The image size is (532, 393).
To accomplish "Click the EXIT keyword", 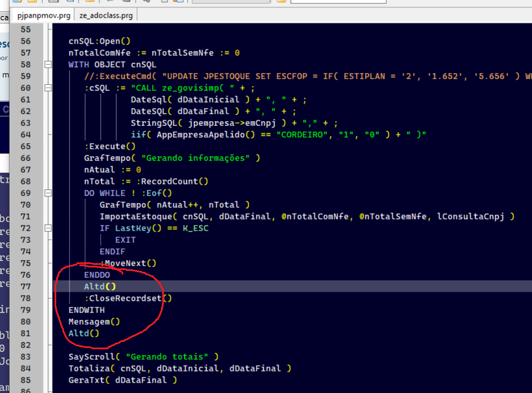I will [125, 240].
